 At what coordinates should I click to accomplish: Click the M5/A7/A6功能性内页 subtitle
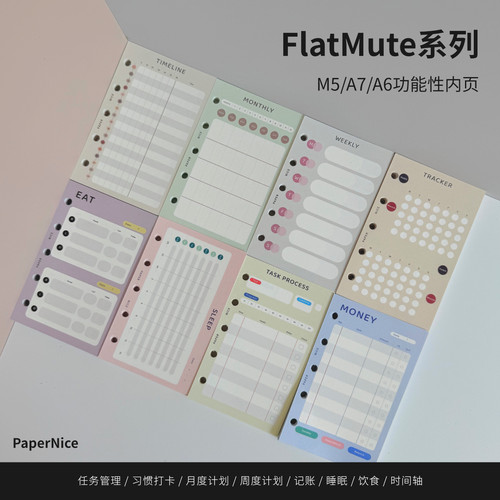click(397, 84)
